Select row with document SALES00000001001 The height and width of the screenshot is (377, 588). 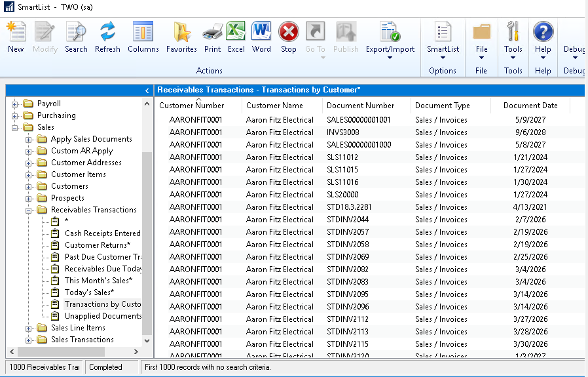[x=369, y=120]
